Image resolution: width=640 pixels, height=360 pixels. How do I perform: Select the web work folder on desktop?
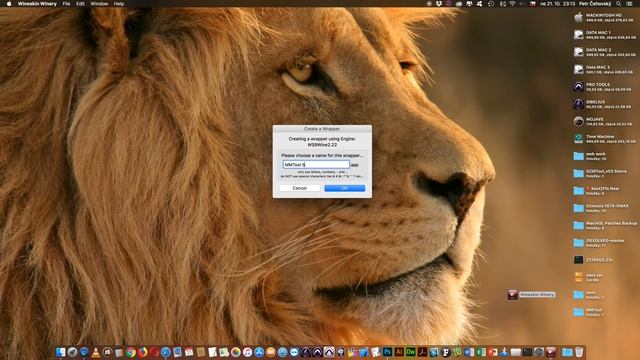(578, 156)
